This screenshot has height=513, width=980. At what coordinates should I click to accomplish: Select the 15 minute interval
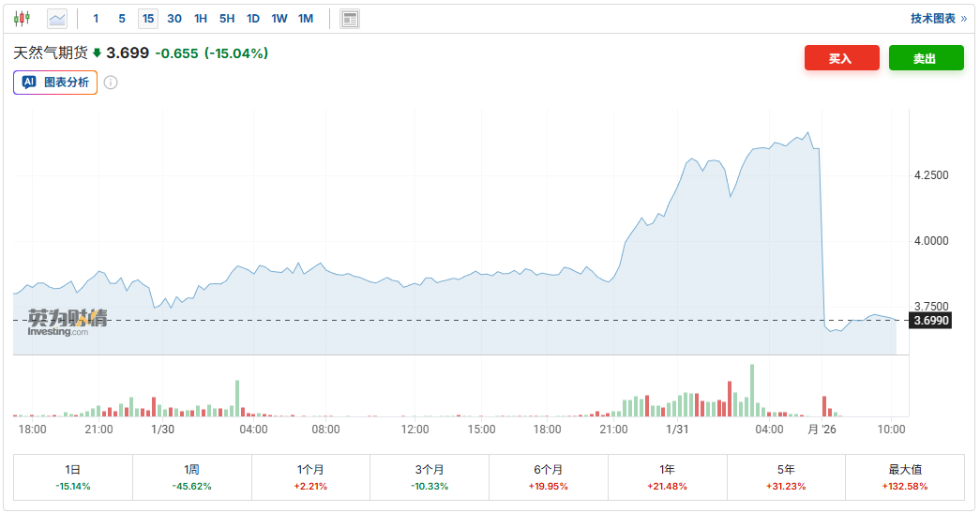coord(148,19)
